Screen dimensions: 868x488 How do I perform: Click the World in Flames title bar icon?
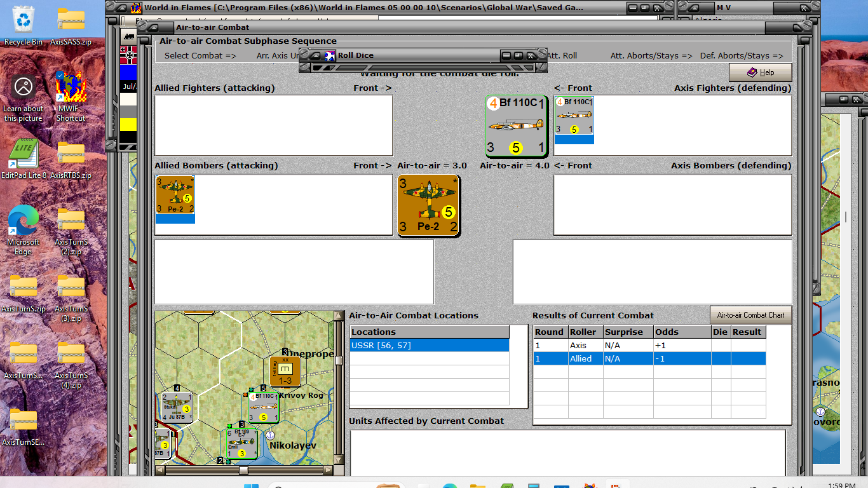(136, 8)
